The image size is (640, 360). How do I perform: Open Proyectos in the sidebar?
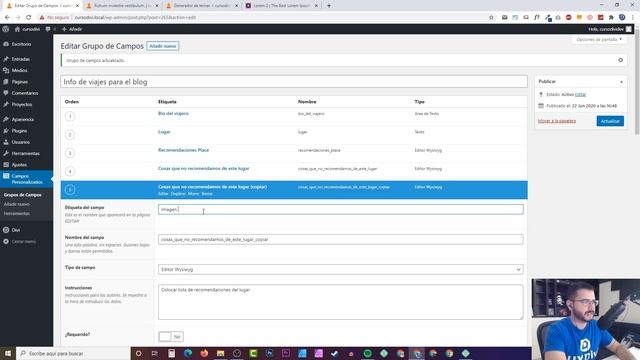[22, 104]
